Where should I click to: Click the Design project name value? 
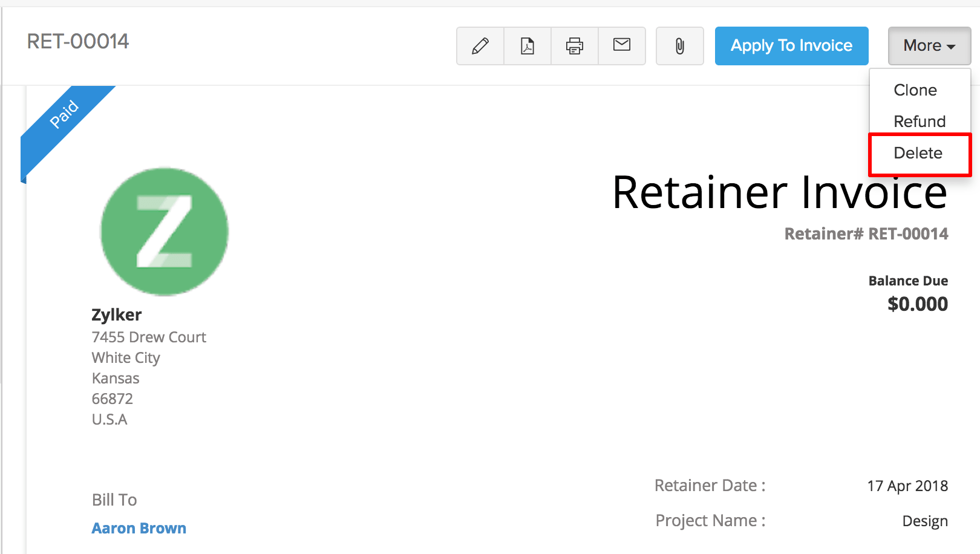coord(925,521)
